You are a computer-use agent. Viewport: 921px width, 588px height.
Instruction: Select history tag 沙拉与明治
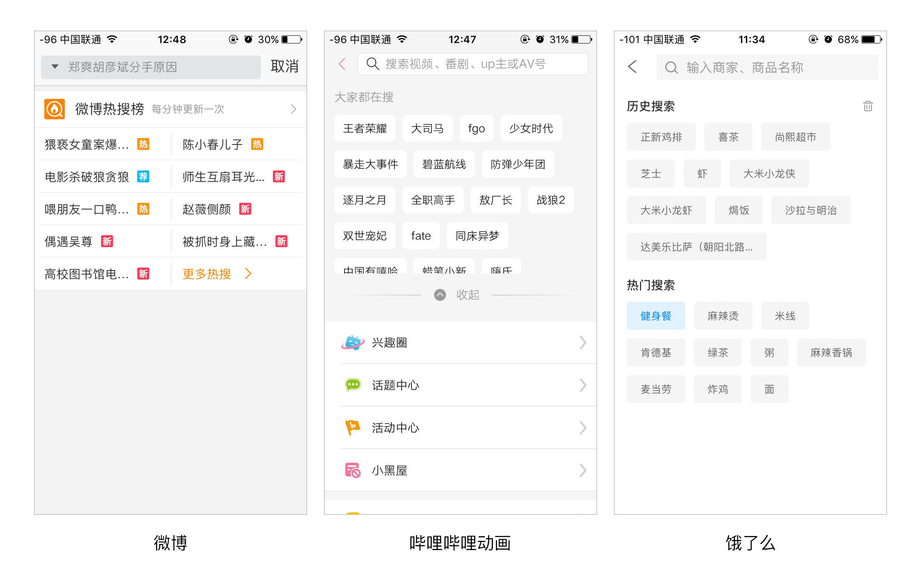811,210
